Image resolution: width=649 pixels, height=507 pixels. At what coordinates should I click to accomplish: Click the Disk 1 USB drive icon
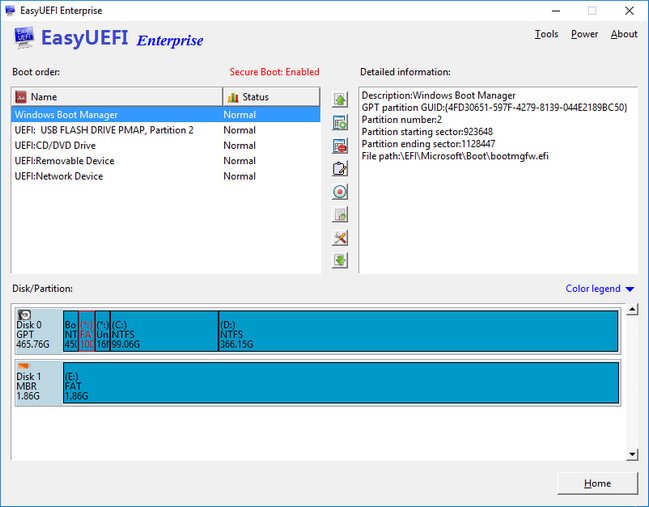[24, 366]
